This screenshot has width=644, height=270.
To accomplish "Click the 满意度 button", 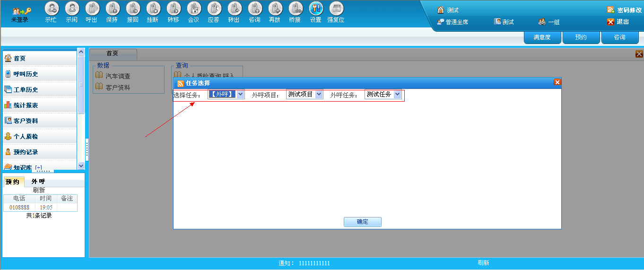I will pyautogui.click(x=542, y=37).
